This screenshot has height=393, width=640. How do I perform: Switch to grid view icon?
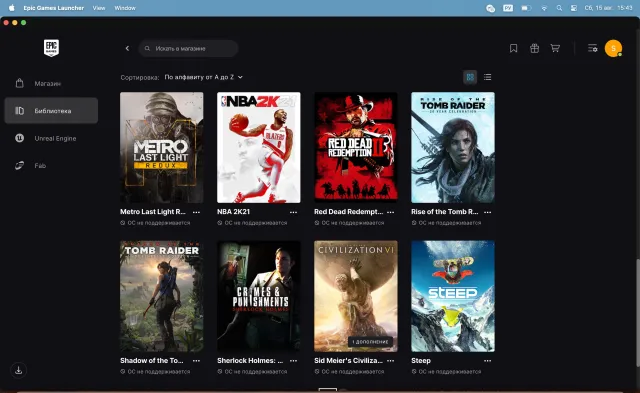click(x=470, y=77)
